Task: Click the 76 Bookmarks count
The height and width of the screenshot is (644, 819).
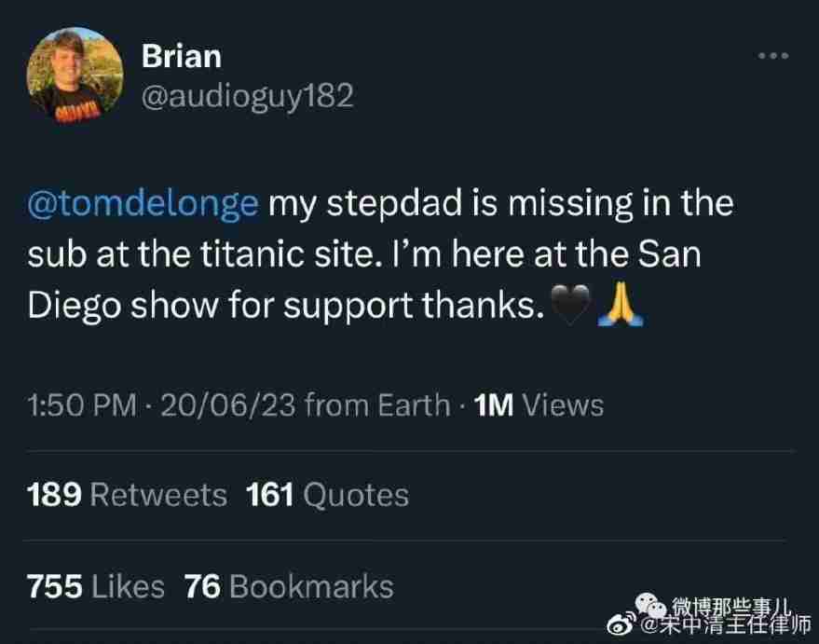Action: click(289, 586)
